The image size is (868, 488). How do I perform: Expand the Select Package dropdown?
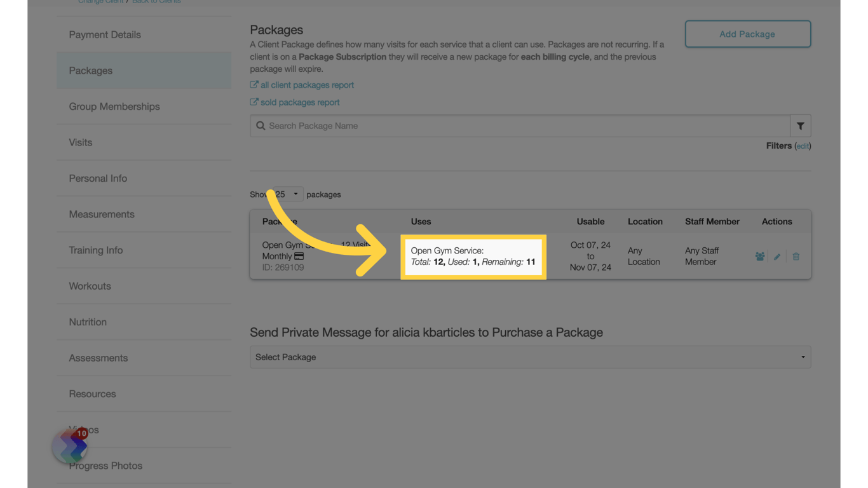click(x=530, y=357)
